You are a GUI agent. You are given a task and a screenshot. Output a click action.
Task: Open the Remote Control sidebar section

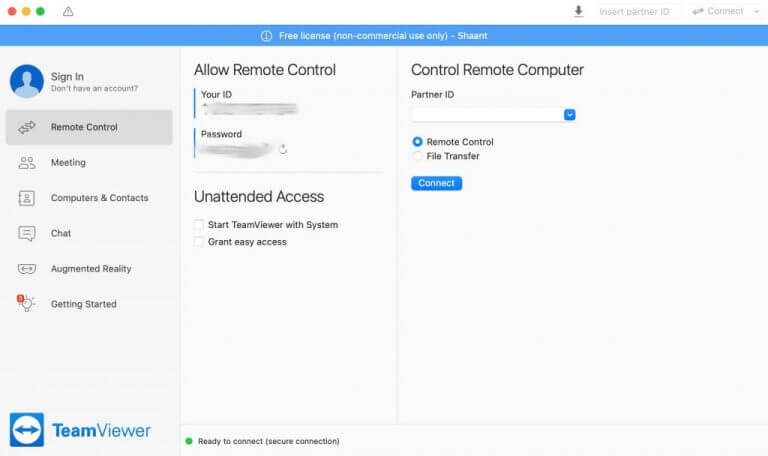[89, 127]
